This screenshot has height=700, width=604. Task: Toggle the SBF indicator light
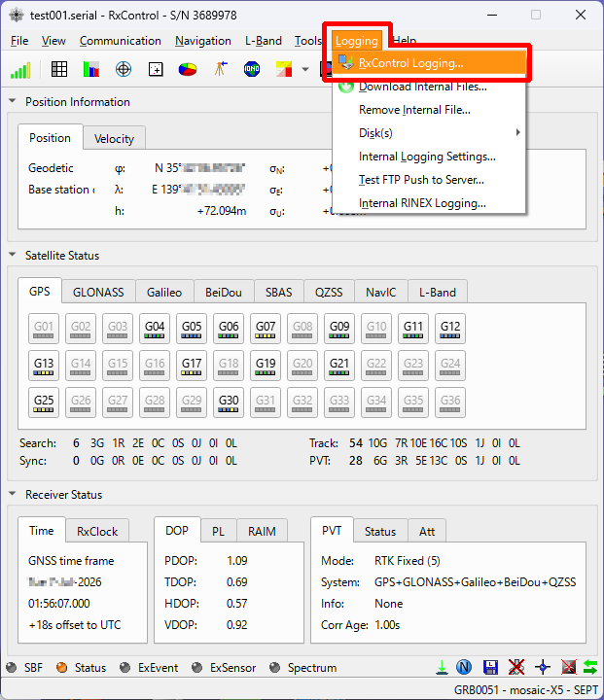pyautogui.click(x=12, y=668)
